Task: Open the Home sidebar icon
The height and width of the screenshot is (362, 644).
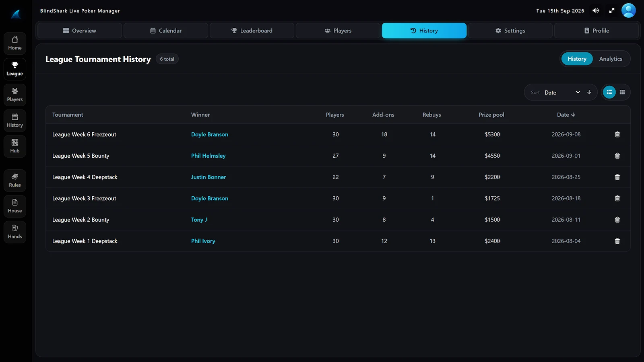Action: (x=15, y=43)
